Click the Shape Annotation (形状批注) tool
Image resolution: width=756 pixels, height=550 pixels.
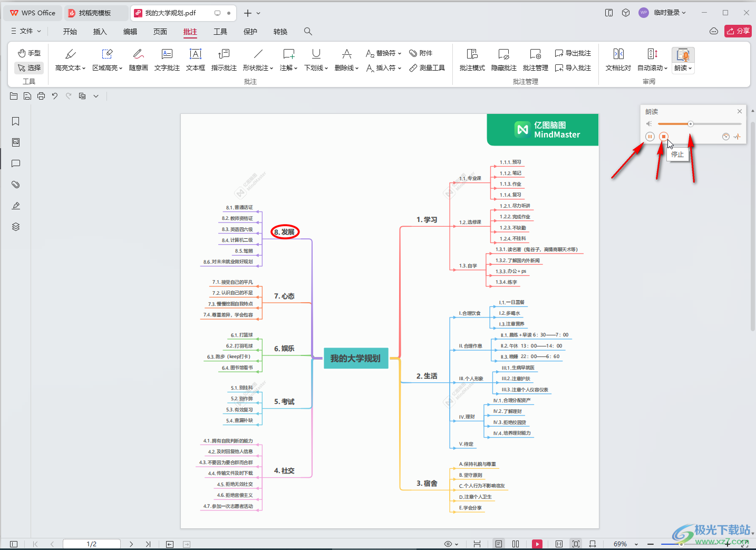258,60
